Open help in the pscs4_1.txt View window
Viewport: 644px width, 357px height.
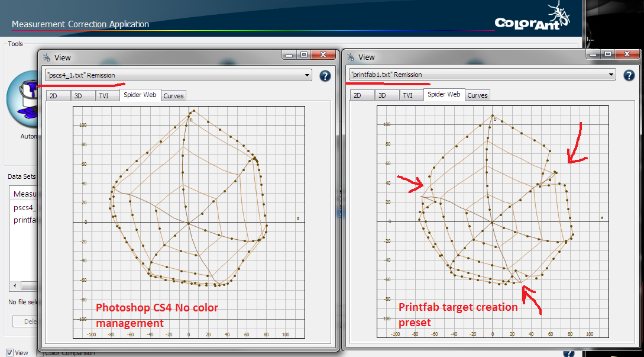[x=325, y=76]
